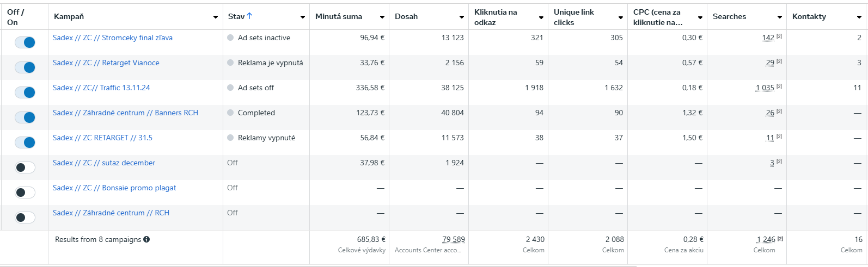Image resolution: width=868 pixels, height=267 pixels.
Task: Turn off the Stromceky final zľava campaign toggle
Action: (25, 42)
